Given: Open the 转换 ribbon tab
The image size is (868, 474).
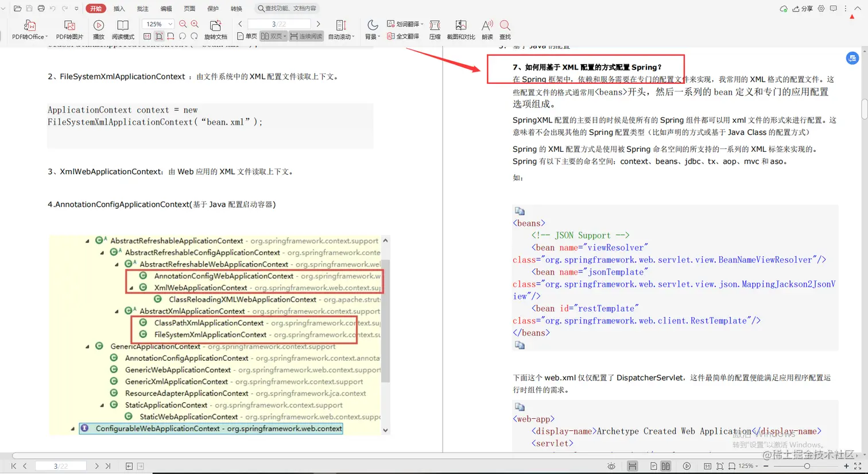Looking at the screenshot, I should tap(237, 9).
